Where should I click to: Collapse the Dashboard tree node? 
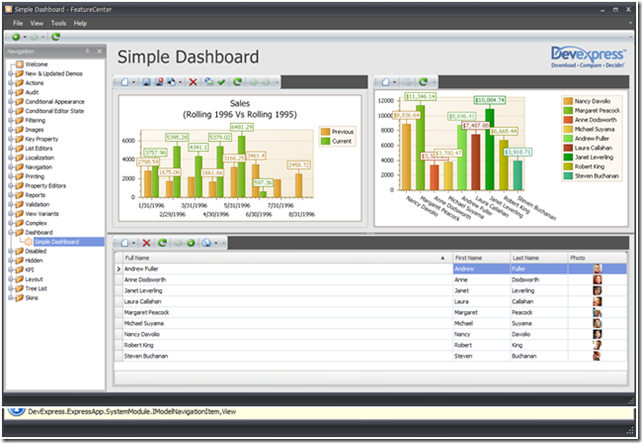[11, 233]
